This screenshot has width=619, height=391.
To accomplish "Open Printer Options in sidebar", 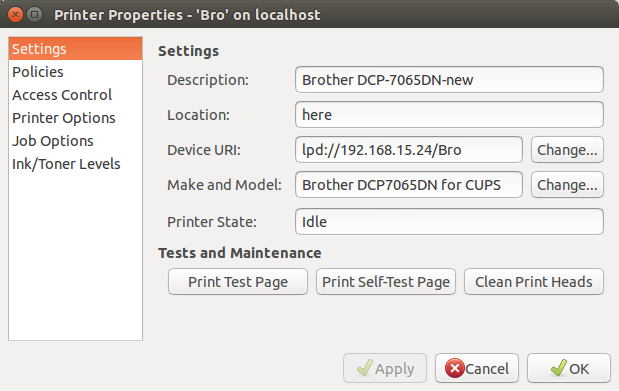I will pos(75,118).
